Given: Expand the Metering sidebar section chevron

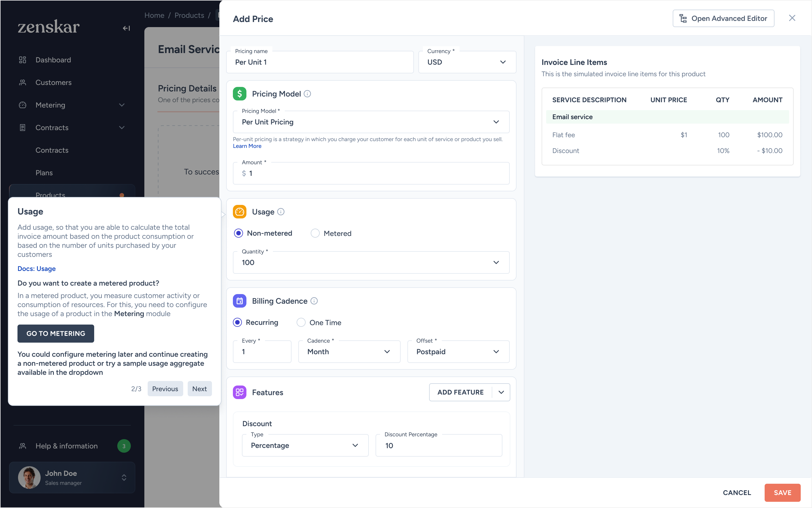Looking at the screenshot, I should 122,105.
